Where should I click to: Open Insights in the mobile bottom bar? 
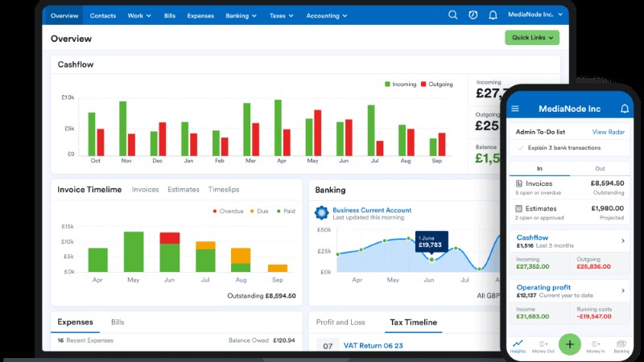pos(518,346)
